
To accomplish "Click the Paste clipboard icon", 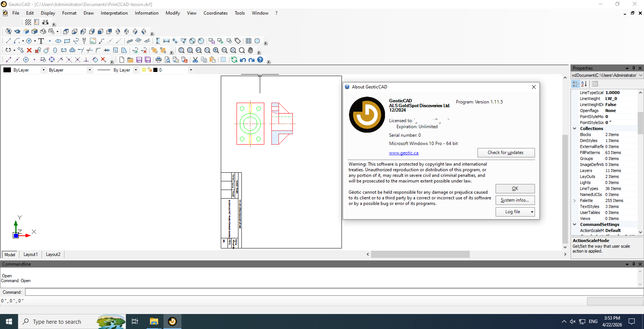I will (x=213, y=60).
